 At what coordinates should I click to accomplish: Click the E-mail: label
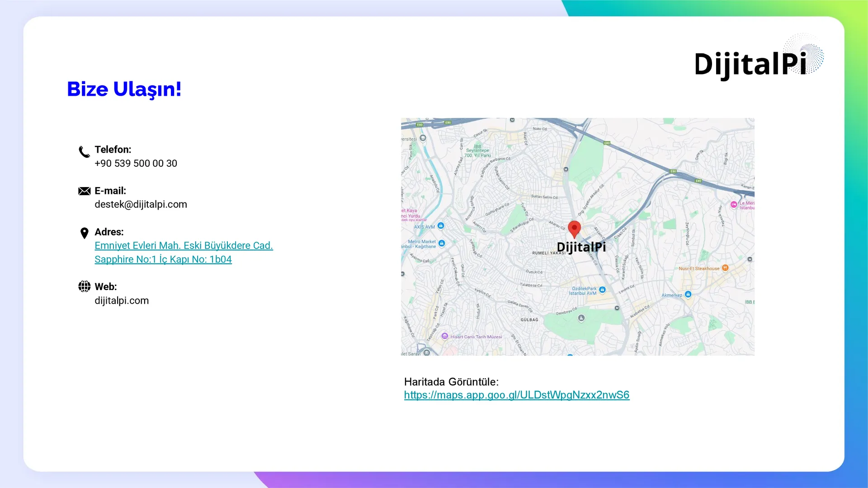(110, 191)
